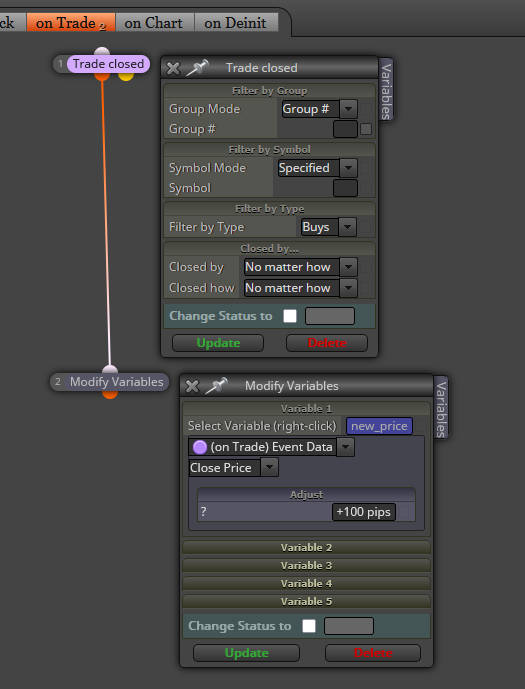Click the new_price variable button
This screenshot has height=689, width=525.
[379, 426]
